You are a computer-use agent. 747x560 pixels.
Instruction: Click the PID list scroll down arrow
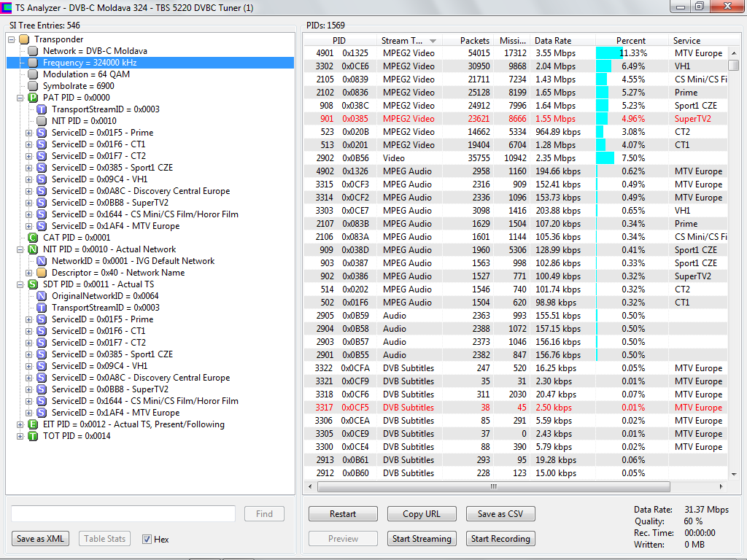pyautogui.click(x=734, y=474)
